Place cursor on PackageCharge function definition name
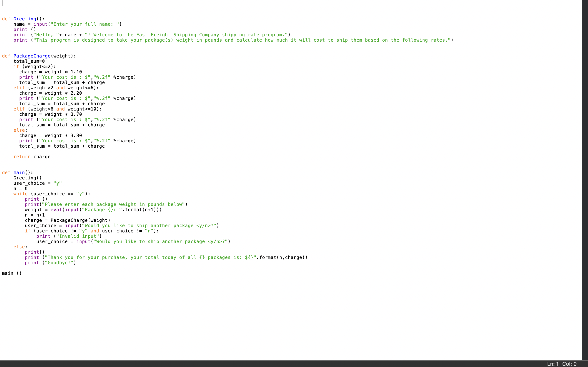This screenshot has height=367, width=588. point(32,56)
